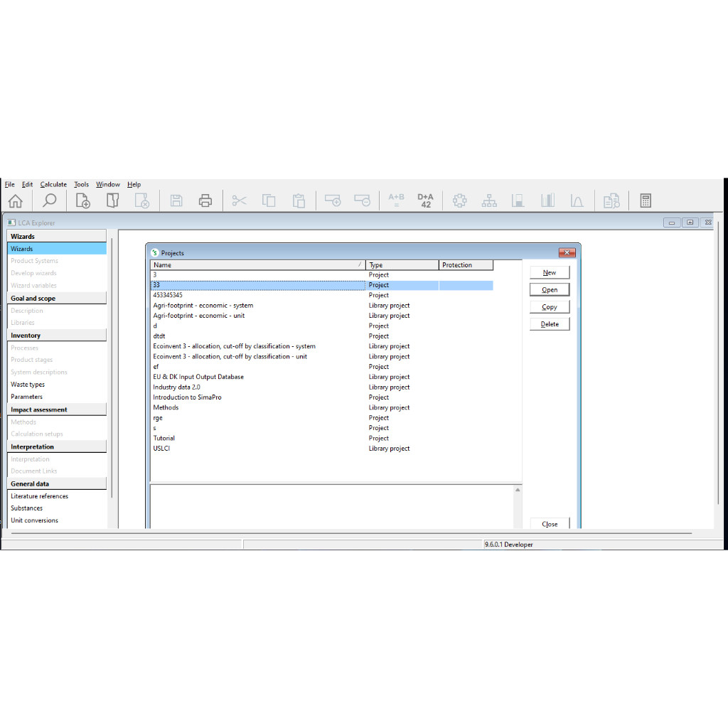Select project named rge
This screenshot has width=728, height=728.
pyautogui.click(x=322, y=418)
